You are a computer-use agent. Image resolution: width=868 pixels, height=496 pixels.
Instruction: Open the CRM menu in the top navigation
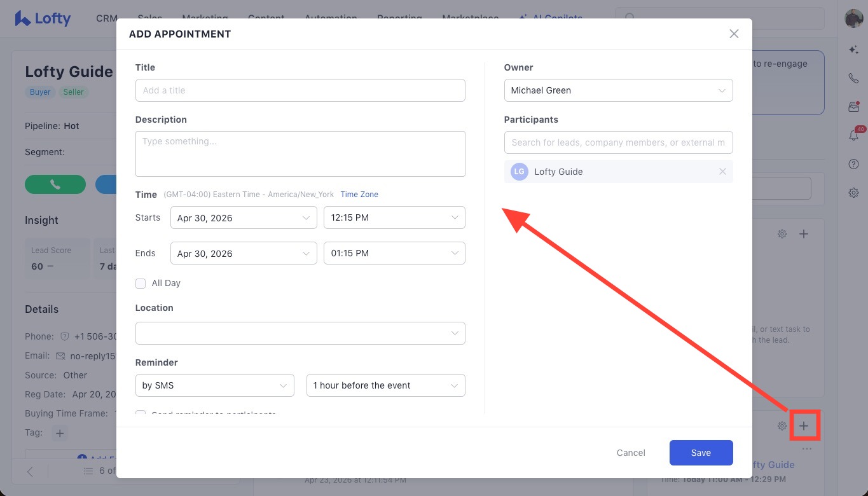107,18
